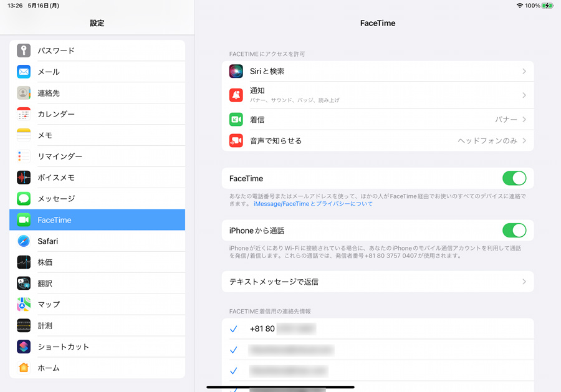Tap the メモ notes icon
This screenshot has width=561, height=392.
pyautogui.click(x=24, y=135)
